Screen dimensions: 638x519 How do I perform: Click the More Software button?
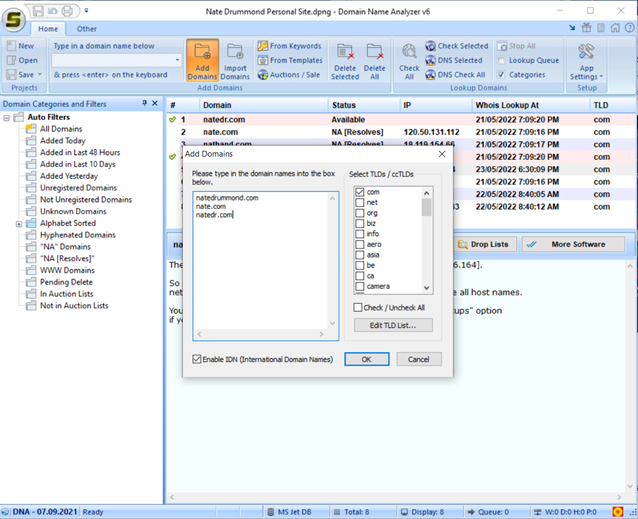coord(573,244)
